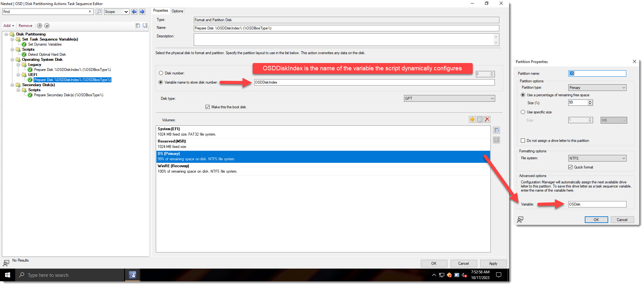Click green check icon of Set Dynamic Variables
644x286 pixels.
click(24, 44)
